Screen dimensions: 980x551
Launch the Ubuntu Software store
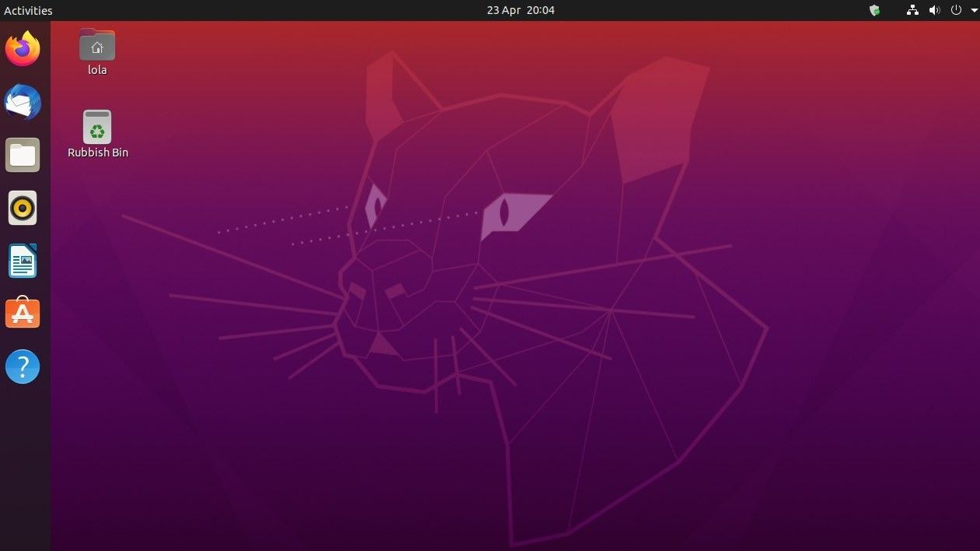tap(23, 313)
